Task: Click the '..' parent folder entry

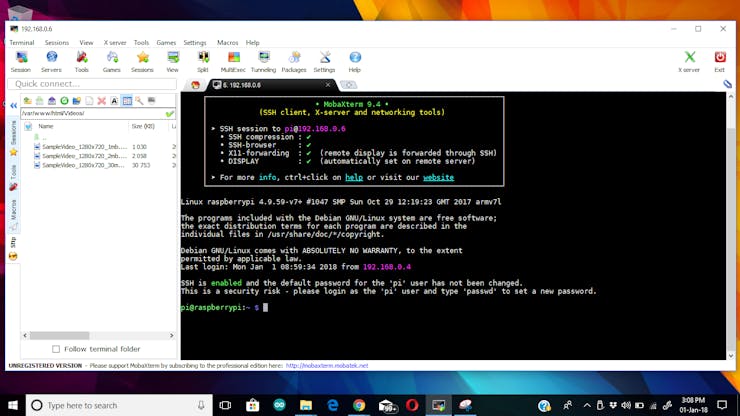Action: [40, 137]
